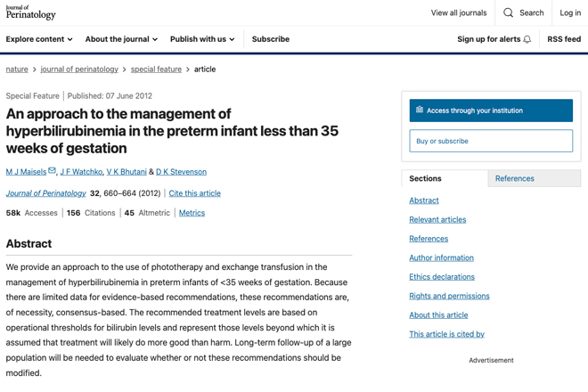Open the Metrics link

[x=192, y=213]
